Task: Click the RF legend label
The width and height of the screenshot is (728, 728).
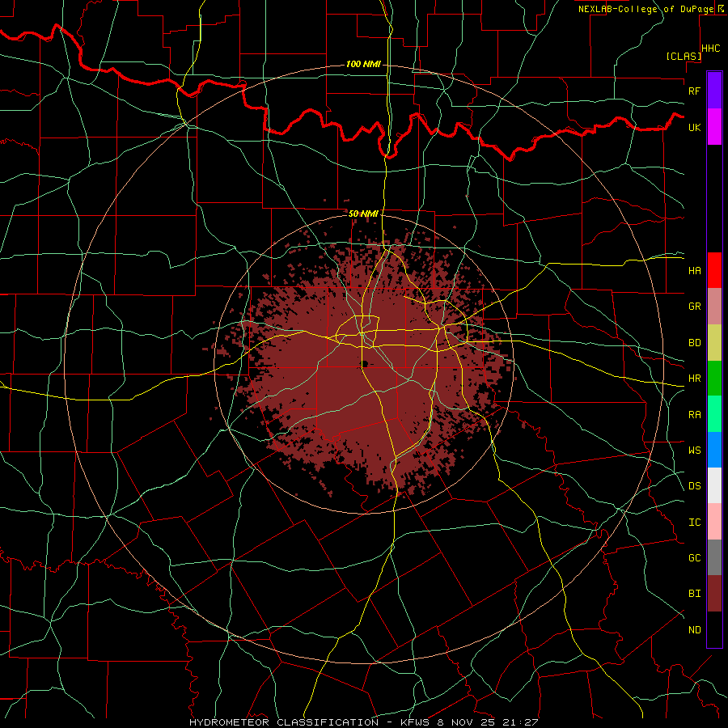Action: 694,91
